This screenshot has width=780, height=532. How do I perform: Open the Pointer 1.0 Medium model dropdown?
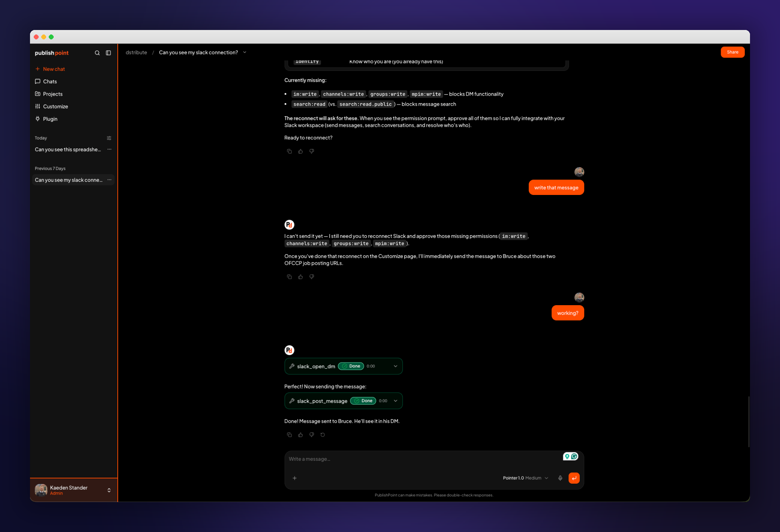pos(525,478)
